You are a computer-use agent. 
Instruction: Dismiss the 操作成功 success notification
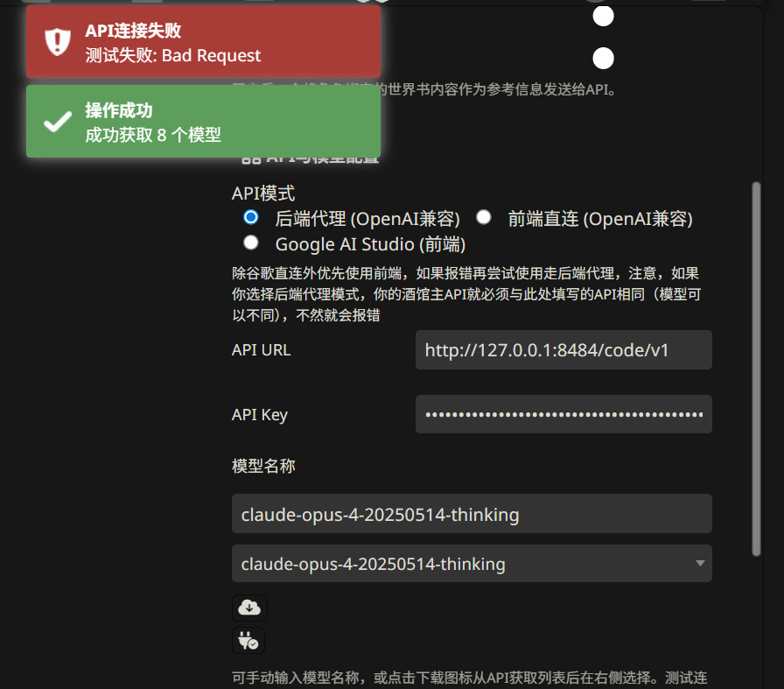203,122
